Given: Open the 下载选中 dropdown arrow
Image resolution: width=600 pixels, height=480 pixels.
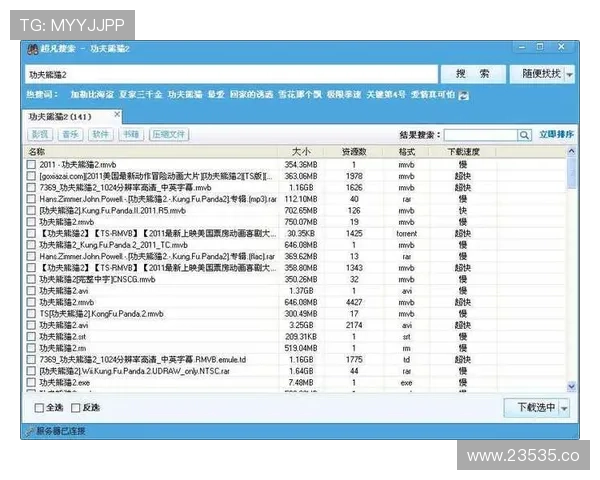Looking at the screenshot, I should point(564,408).
